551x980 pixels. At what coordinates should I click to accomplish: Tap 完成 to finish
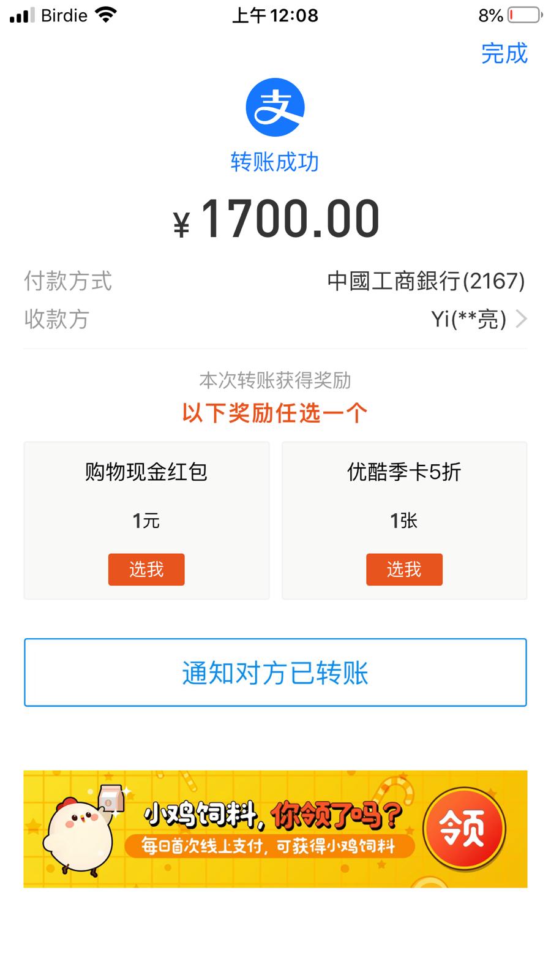pyautogui.click(x=504, y=53)
